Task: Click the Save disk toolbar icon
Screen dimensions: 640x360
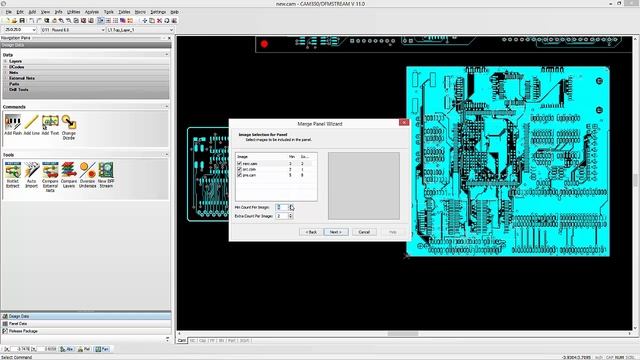Action: point(22,20)
